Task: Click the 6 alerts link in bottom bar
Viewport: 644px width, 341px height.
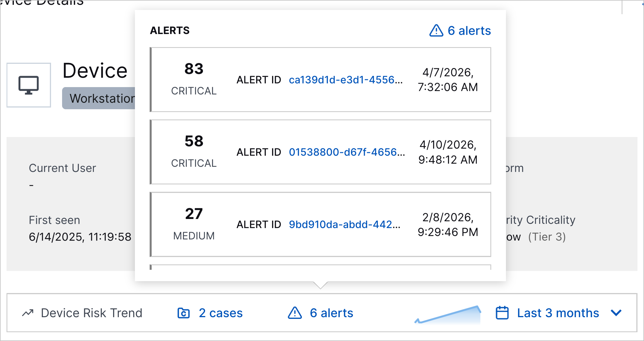Action: pyautogui.click(x=331, y=313)
